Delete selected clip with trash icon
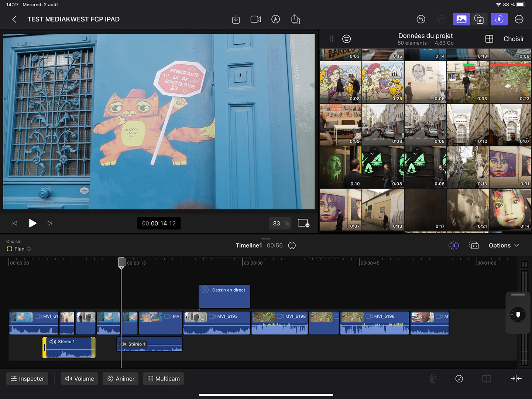 [x=433, y=378]
